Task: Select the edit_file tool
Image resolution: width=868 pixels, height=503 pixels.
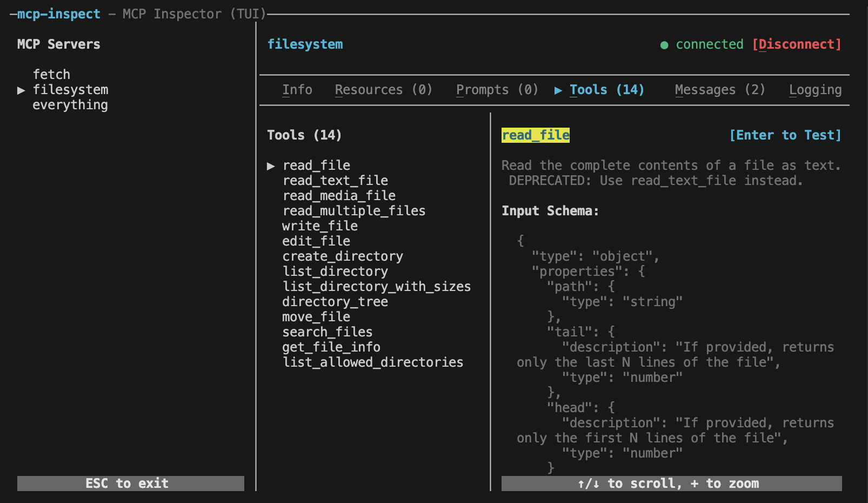Action: click(x=316, y=241)
